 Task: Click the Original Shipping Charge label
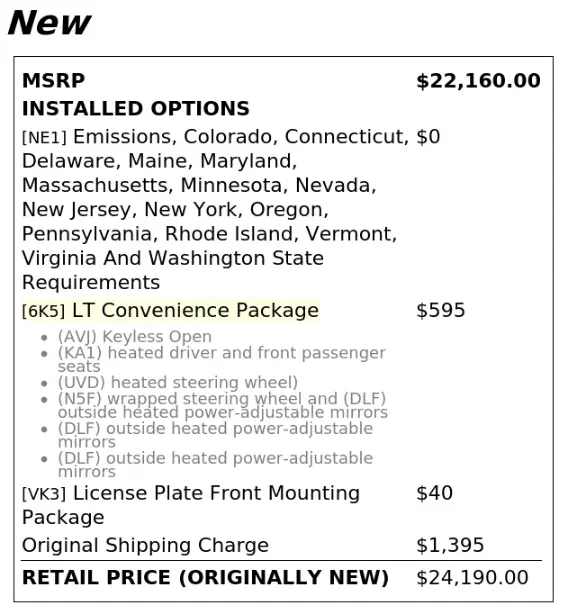pos(145,545)
